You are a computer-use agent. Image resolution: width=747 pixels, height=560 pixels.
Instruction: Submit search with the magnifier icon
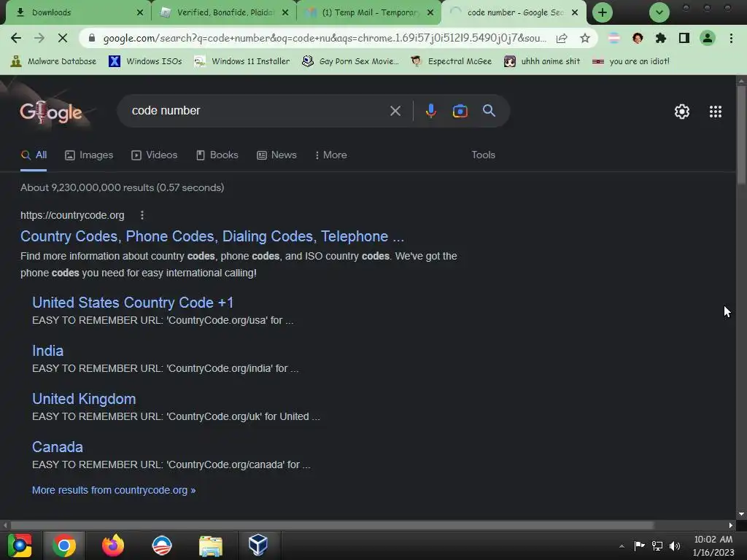pyautogui.click(x=489, y=111)
